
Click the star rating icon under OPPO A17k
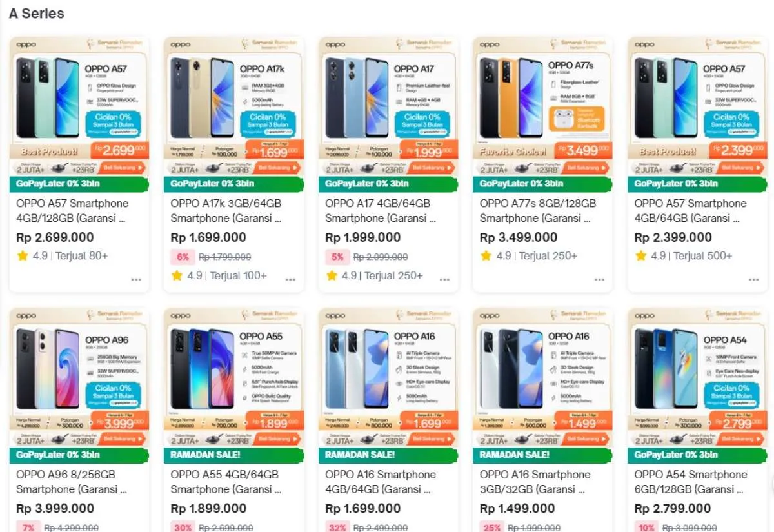(x=177, y=276)
